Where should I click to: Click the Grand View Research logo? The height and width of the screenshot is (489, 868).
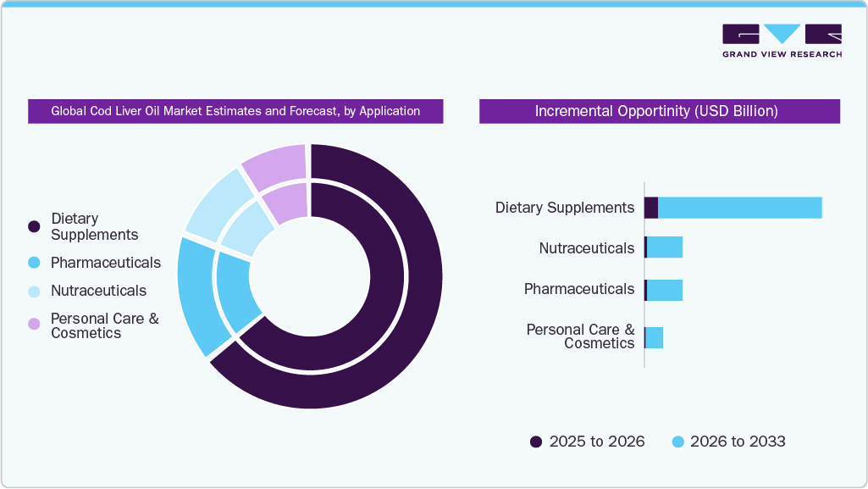point(782,41)
